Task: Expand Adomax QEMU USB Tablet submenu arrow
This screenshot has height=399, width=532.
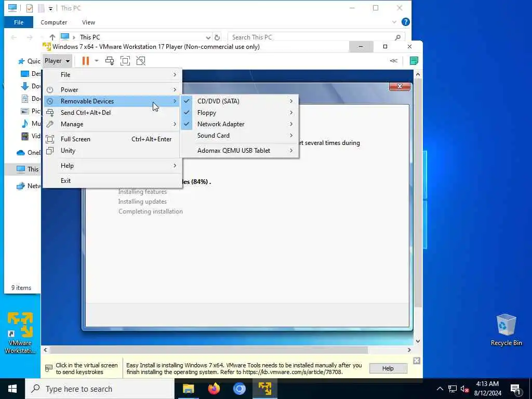Action: (x=291, y=150)
